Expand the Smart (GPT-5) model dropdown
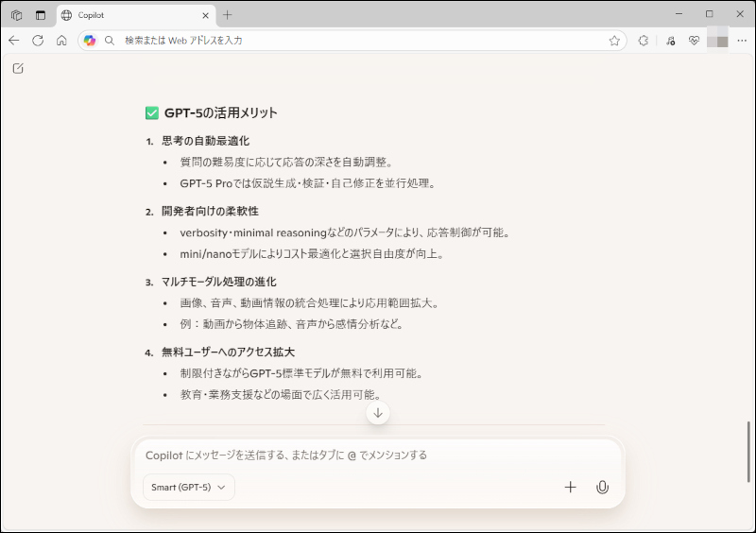756x533 pixels. (189, 488)
